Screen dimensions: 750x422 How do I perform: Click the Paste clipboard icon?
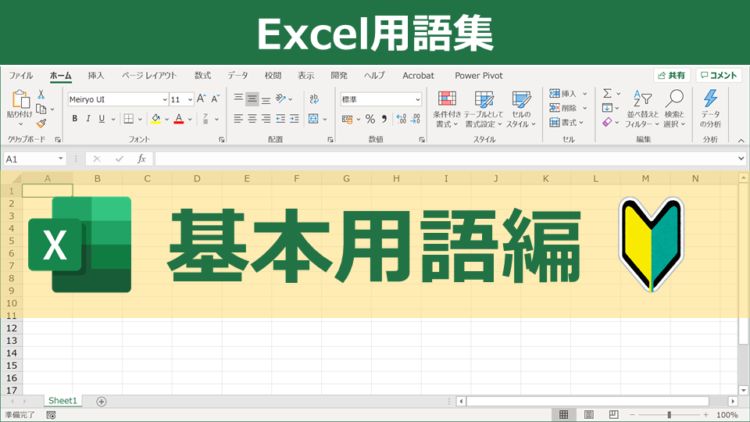pos(20,100)
